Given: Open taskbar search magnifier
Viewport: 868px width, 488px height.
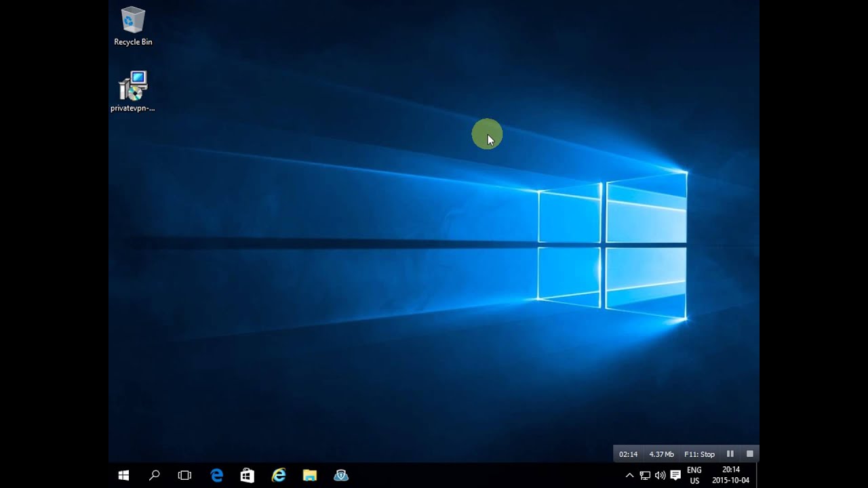Looking at the screenshot, I should (154, 476).
